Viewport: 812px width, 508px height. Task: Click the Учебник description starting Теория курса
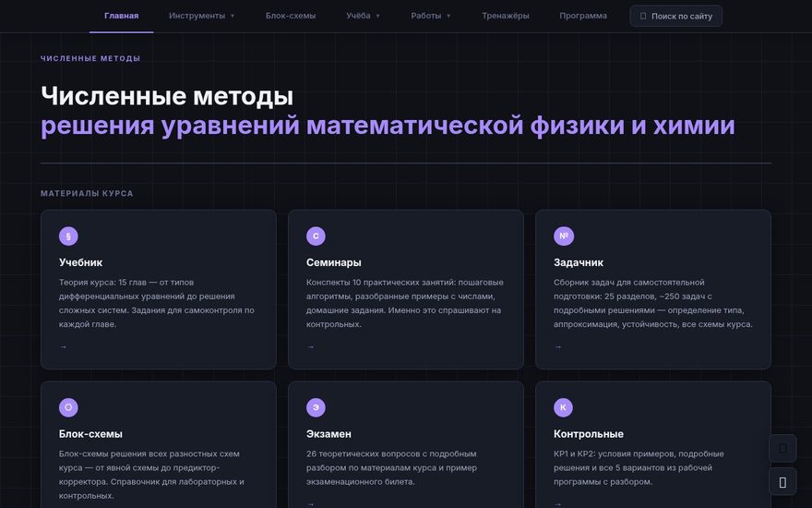(157, 303)
